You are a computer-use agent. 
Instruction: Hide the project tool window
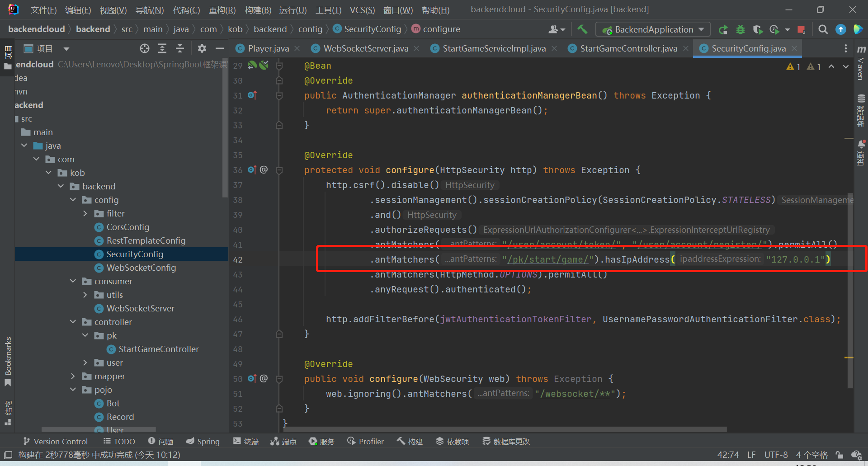coord(220,48)
